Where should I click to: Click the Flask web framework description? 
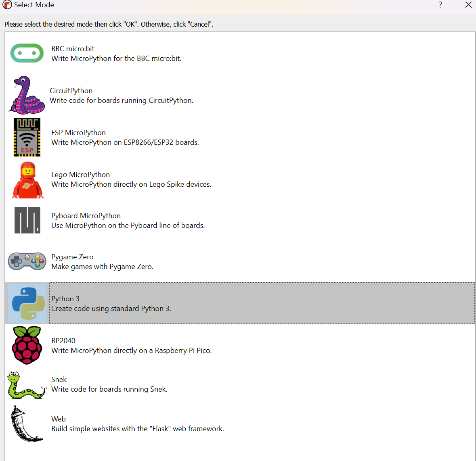[x=138, y=429]
